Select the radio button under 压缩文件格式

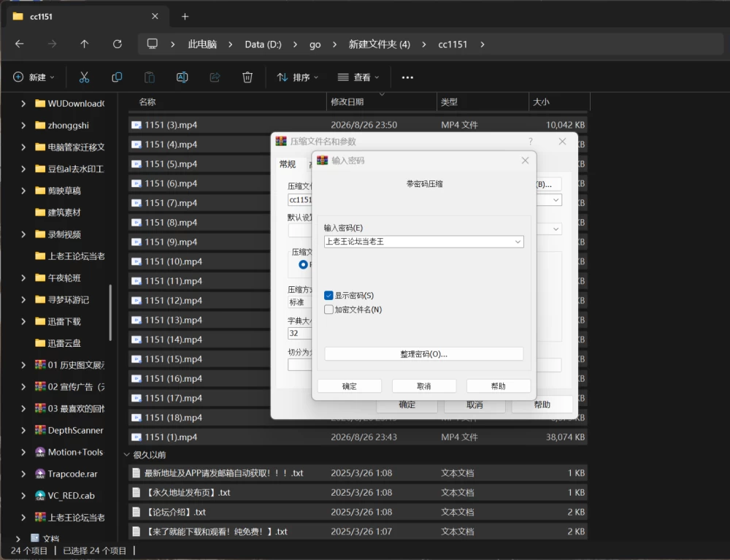[303, 264]
